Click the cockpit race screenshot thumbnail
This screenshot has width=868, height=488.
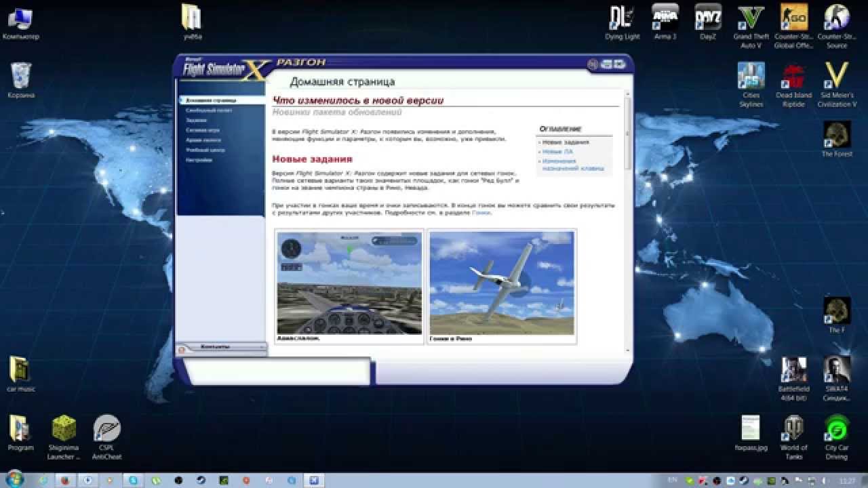click(x=349, y=283)
